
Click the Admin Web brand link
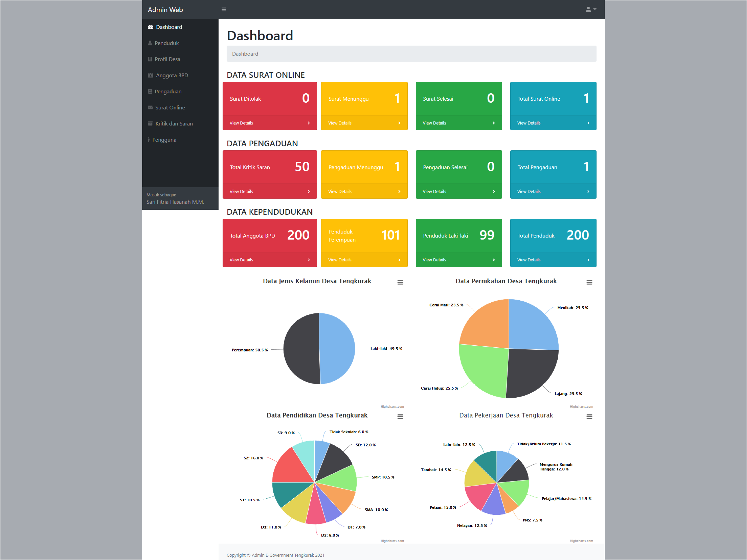tap(165, 10)
